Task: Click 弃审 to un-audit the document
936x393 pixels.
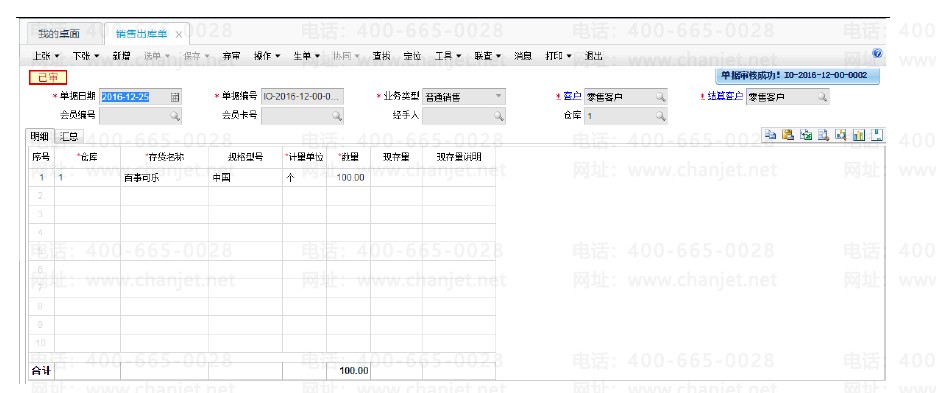Action: coord(232,56)
